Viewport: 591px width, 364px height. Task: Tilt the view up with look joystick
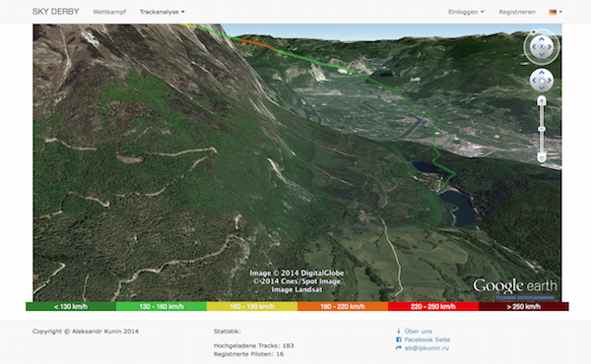tap(542, 39)
